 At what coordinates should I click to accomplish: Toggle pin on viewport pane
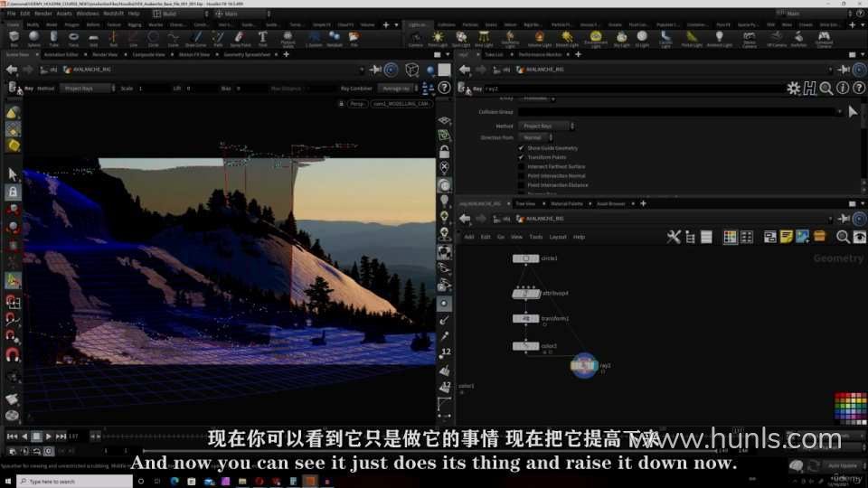coord(376,70)
